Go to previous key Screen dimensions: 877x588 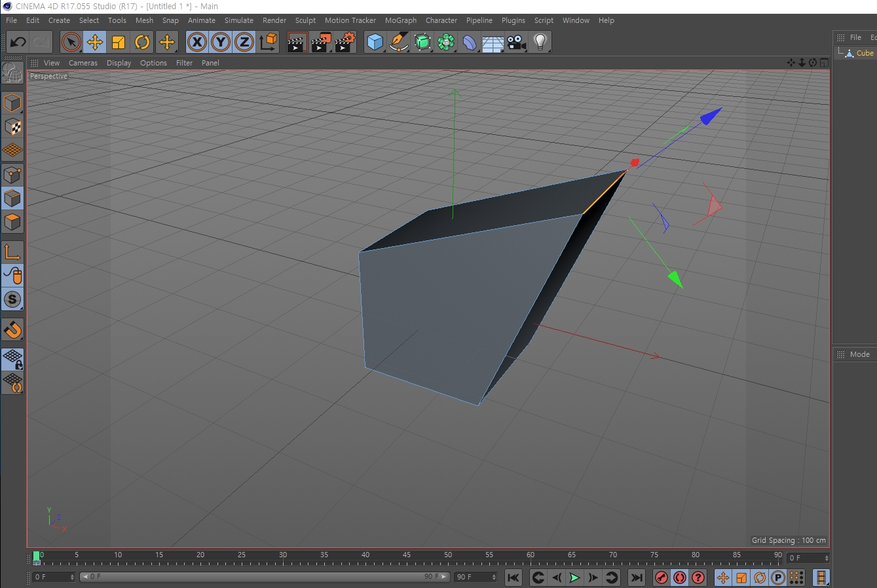pyautogui.click(x=538, y=578)
